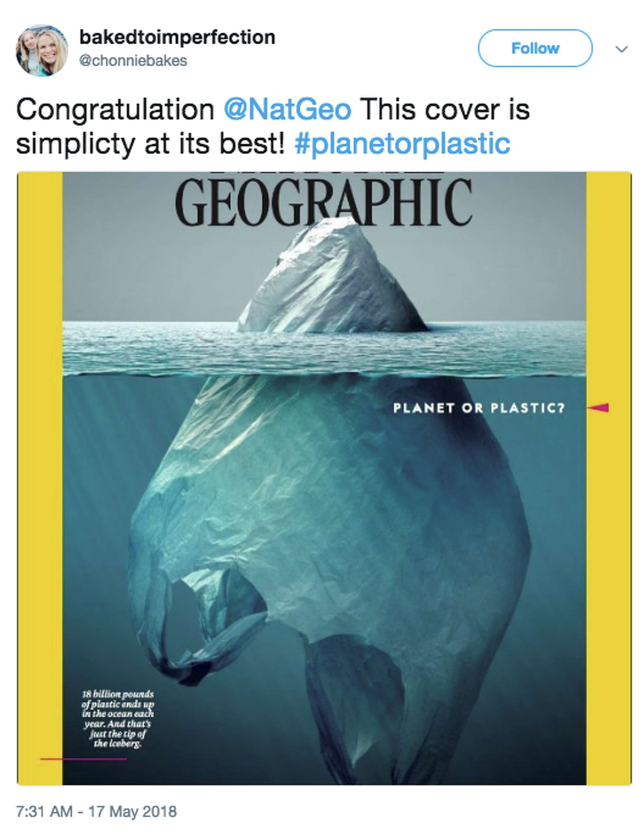Click the @chonniebakes handle
The height and width of the screenshot is (834, 644).
(x=133, y=61)
